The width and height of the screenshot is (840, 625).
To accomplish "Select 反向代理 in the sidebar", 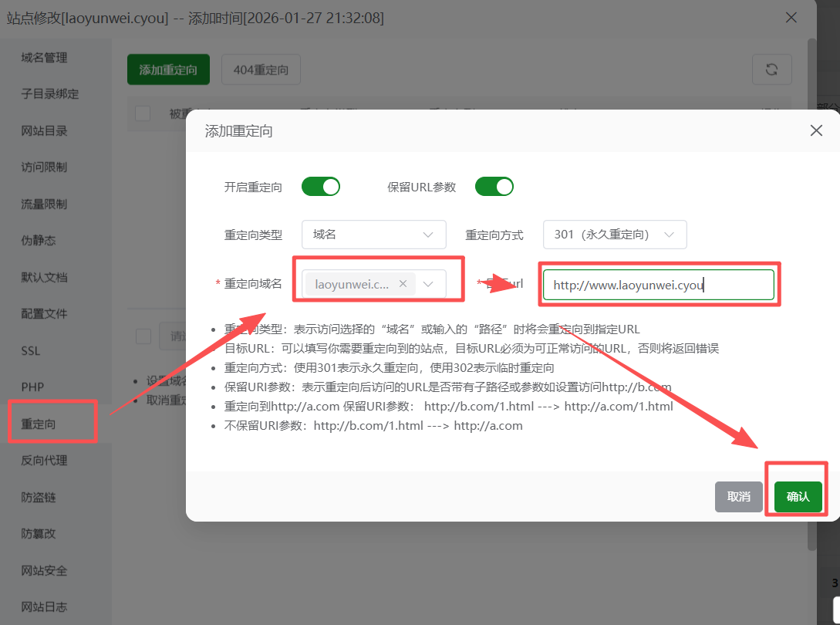I will 44,461.
